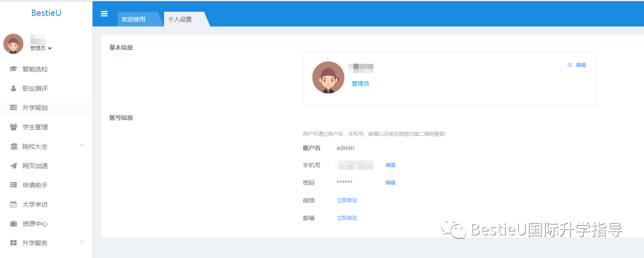The width and height of the screenshot is (644, 258).
Task: Click the briefcase icon for 资源中心
Action: tap(13, 223)
